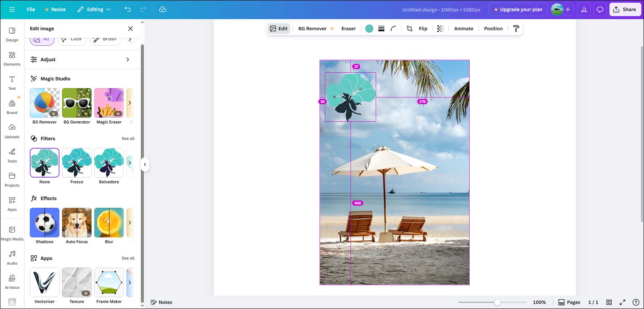
Task: Open the Uploads panel in the sidebar
Action: (x=12, y=131)
